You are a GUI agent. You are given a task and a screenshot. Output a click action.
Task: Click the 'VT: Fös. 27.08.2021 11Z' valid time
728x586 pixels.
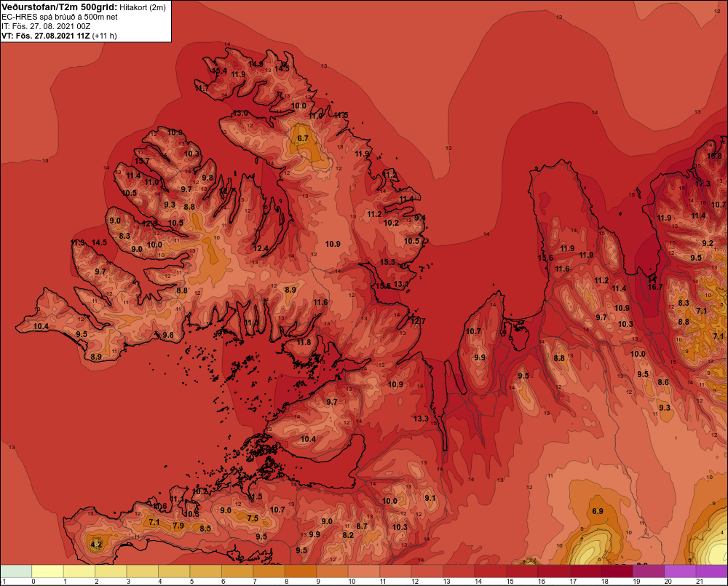click(x=46, y=36)
